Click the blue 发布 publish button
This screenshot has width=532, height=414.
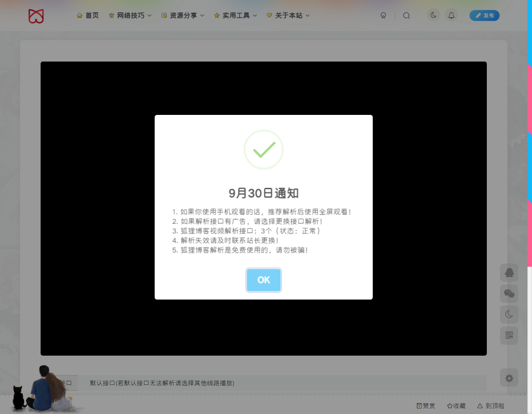484,16
